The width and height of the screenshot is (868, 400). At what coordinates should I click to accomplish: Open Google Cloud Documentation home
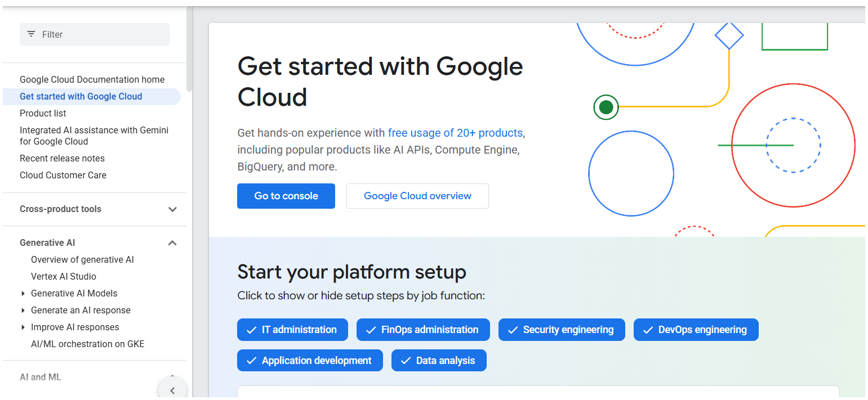click(92, 79)
